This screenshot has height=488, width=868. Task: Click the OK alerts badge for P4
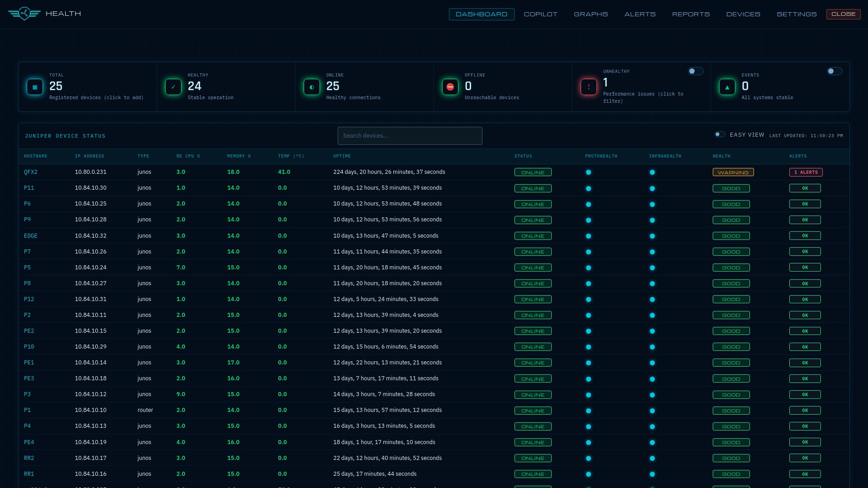tap(805, 426)
